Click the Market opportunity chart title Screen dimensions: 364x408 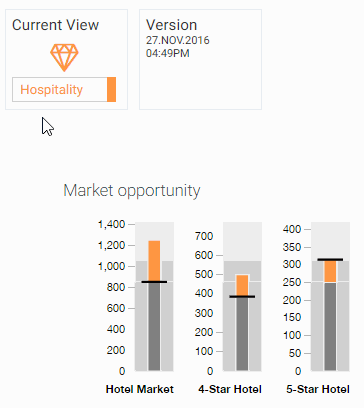coord(132,191)
